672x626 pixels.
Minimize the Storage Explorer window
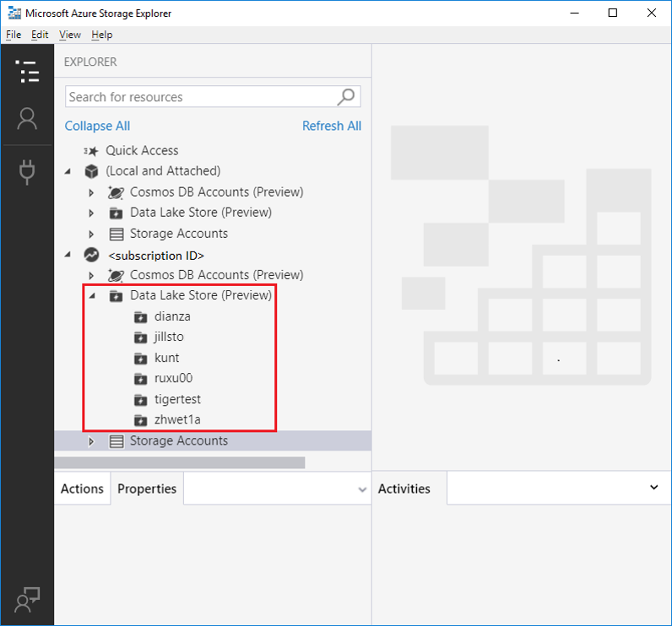pos(574,13)
